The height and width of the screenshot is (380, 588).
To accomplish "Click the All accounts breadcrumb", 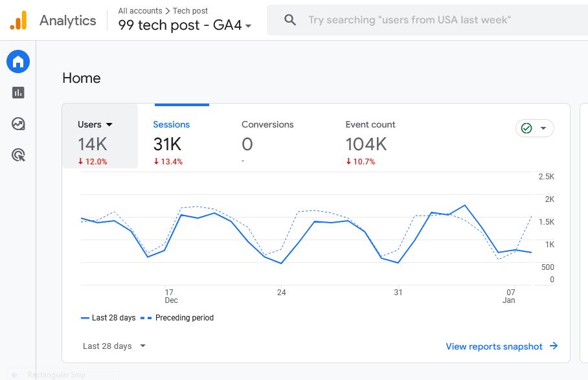I will click(140, 11).
